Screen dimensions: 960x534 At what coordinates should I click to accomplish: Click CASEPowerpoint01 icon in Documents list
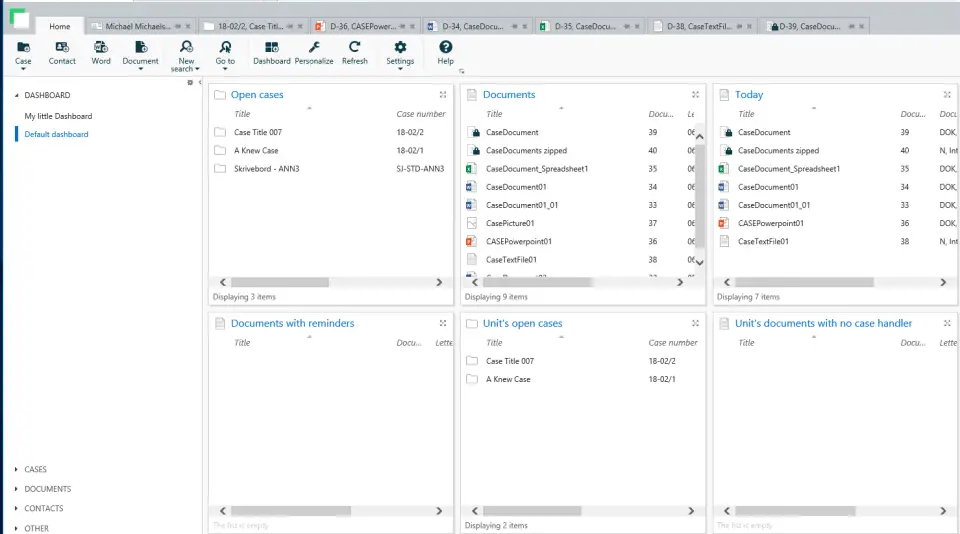click(x=471, y=241)
